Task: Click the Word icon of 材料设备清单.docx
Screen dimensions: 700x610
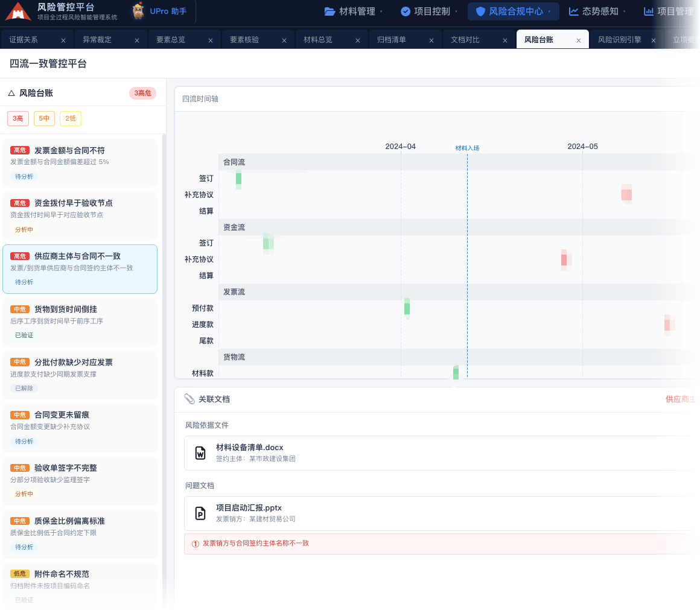Action: [x=200, y=453]
